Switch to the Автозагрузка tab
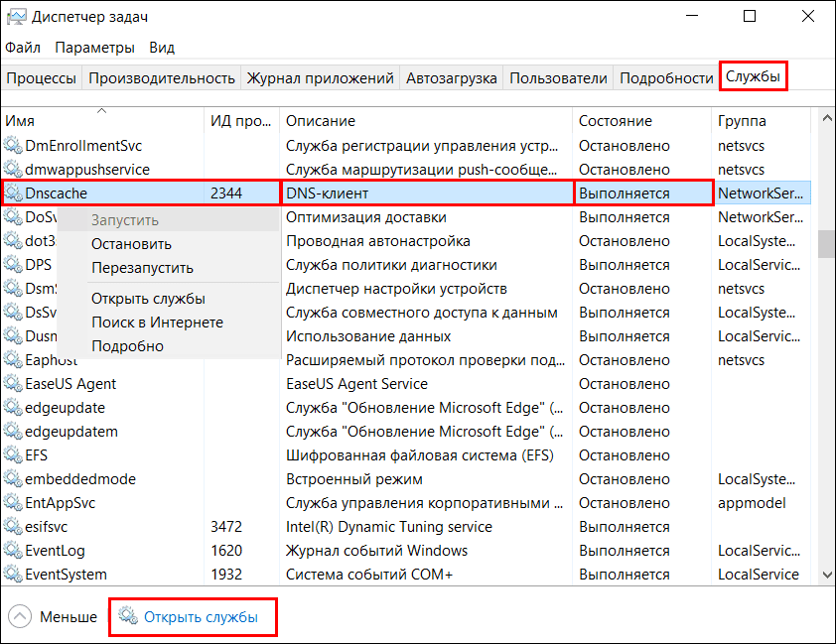The width and height of the screenshot is (836, 644). [x=451, y=78]
